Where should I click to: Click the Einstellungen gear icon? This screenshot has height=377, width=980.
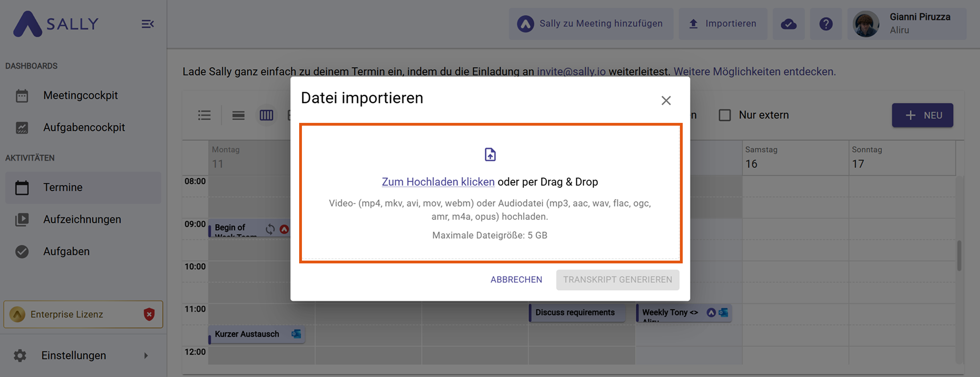coord(20,356)
